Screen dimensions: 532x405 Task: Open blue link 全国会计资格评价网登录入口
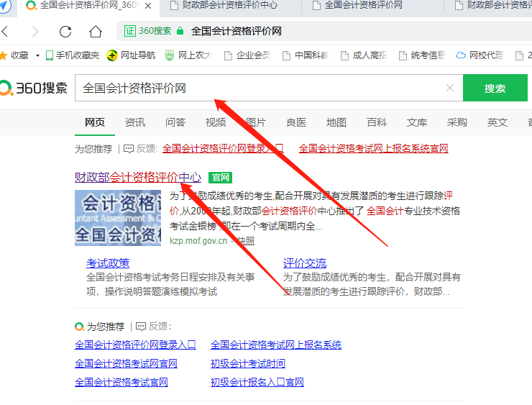[135, 345]
